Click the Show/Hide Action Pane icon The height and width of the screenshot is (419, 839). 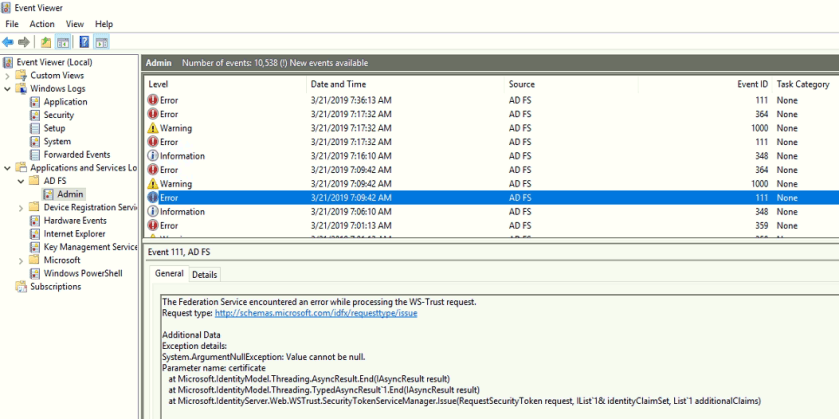coord(101,42)
